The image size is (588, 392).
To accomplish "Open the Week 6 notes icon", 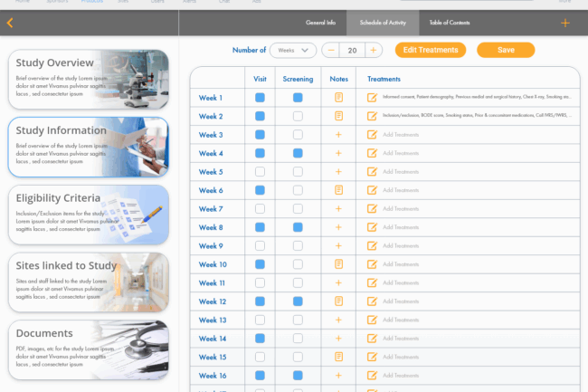I will [339, 190].
